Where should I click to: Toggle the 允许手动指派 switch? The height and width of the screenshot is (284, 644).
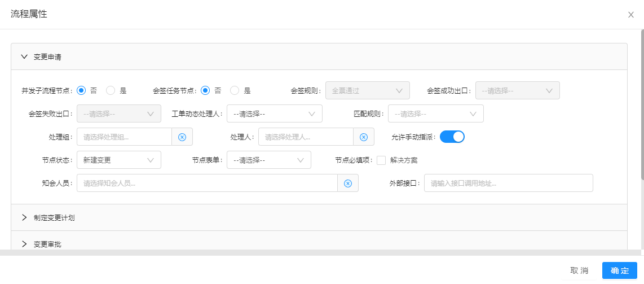coord(452,137)
